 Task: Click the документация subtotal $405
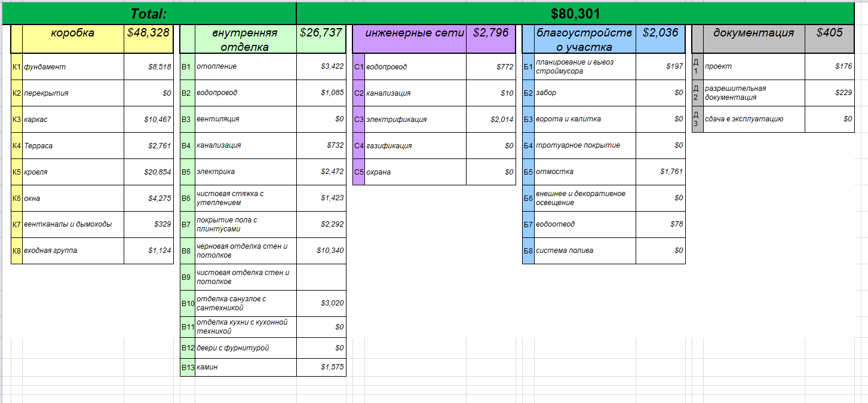(830, 39)
